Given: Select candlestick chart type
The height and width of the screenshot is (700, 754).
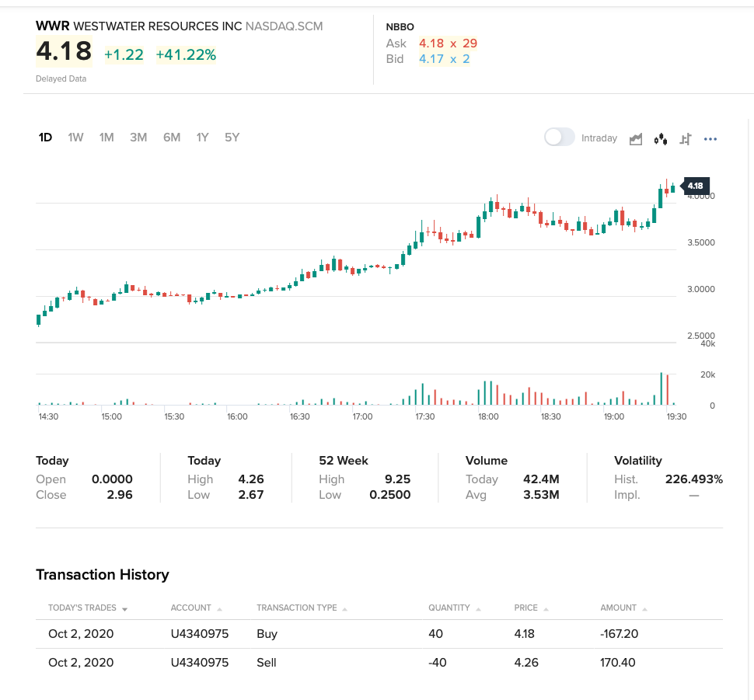Looking at the screenshot, I should pyautogui.click(x=661, y=139).
